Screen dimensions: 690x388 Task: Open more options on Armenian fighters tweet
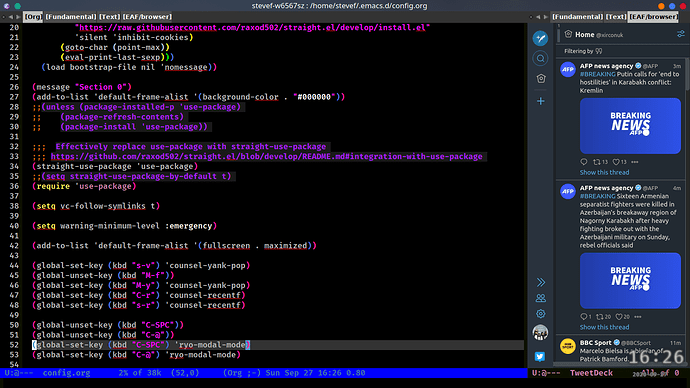pyautogui.click(x=638, y=317)
